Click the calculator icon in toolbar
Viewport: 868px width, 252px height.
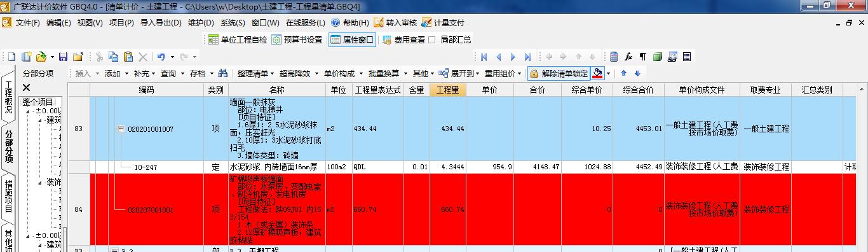point(614,57)
